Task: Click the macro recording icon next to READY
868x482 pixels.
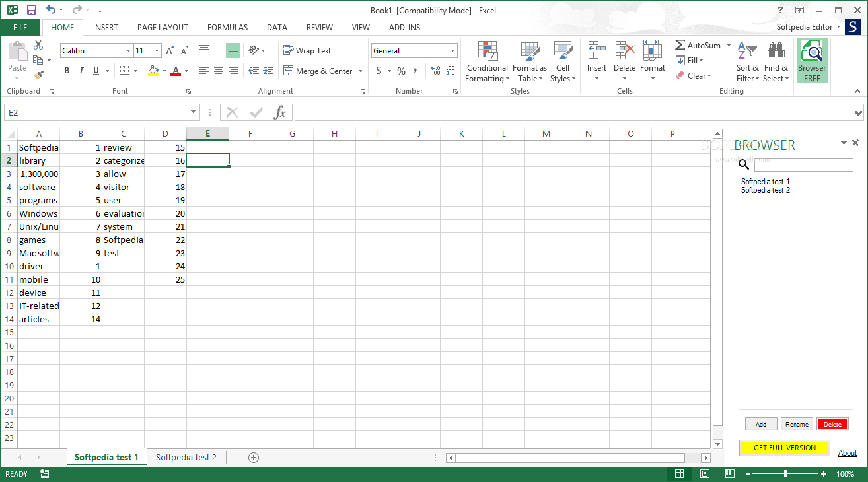Action: [x=44, y=474]
